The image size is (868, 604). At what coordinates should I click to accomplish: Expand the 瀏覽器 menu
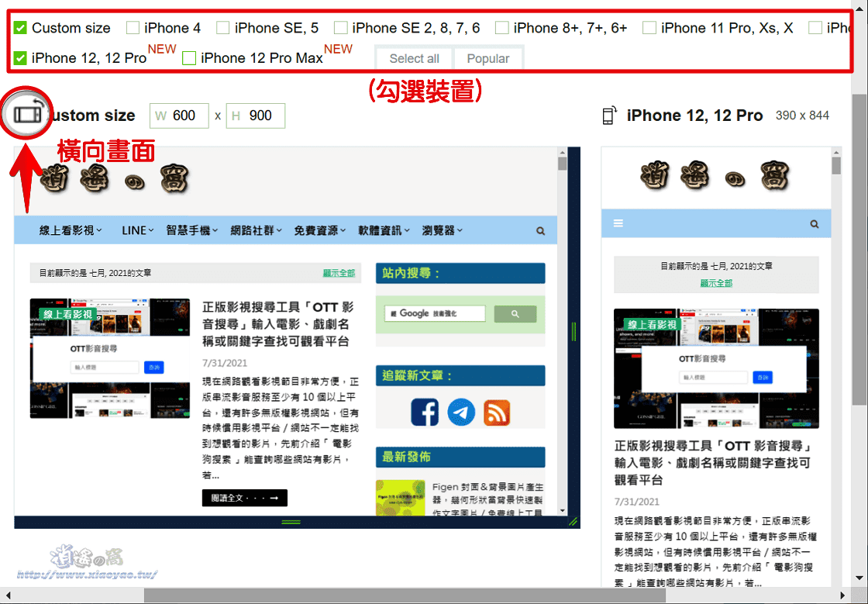[442, 230]
